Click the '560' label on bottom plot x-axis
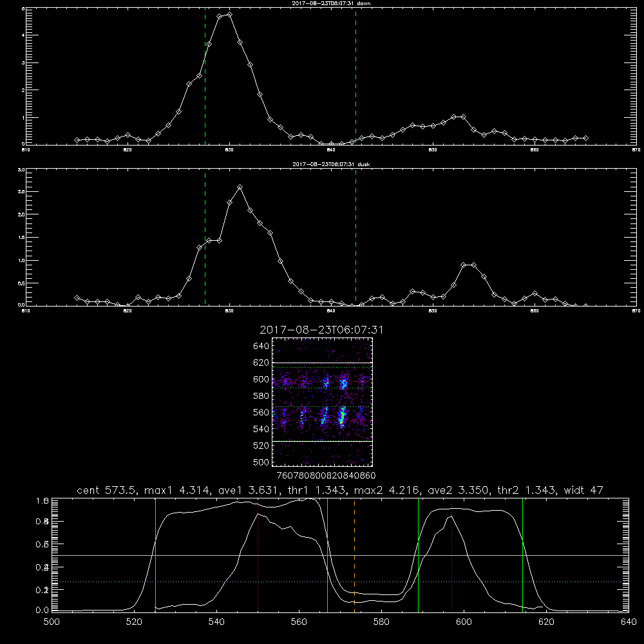Image resolution: width=644 pixels, height=644 pixels. click(x=299, y=622)
